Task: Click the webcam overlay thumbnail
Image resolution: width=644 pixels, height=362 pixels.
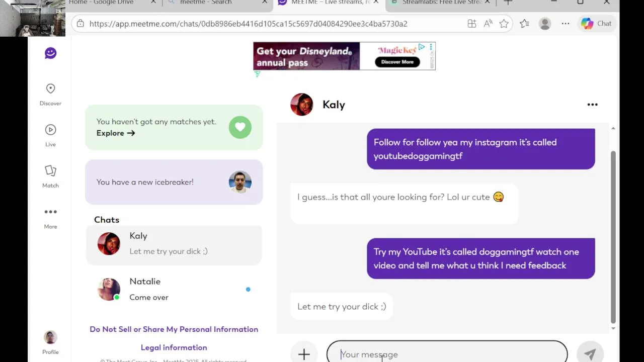Action: (33, 18)
